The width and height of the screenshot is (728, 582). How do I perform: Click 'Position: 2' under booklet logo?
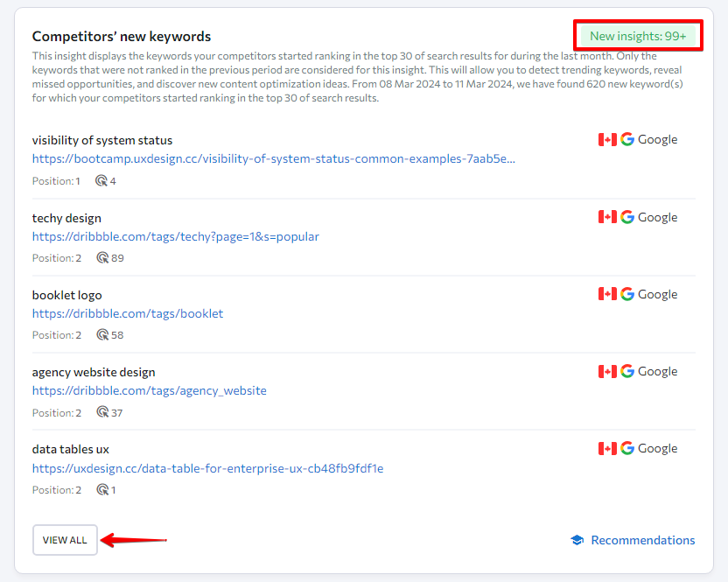coord(57,335)
